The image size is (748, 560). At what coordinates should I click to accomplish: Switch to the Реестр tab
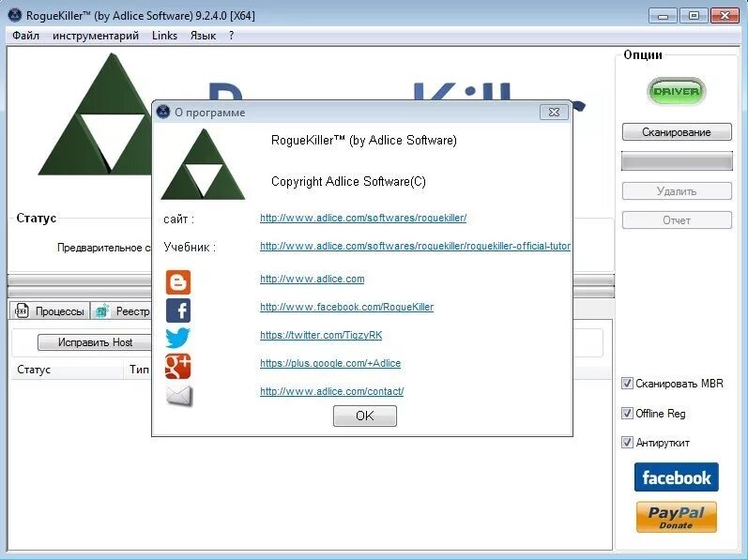point(122,310)
